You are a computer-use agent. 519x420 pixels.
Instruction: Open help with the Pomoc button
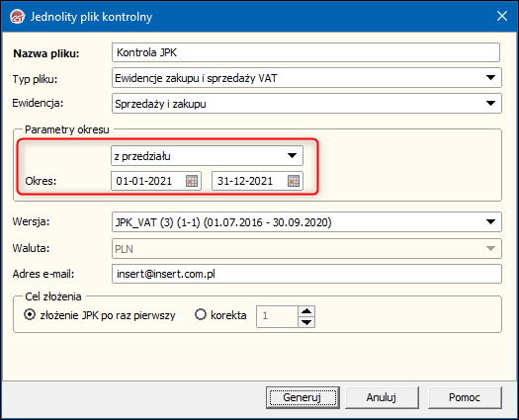coord(465,397)
